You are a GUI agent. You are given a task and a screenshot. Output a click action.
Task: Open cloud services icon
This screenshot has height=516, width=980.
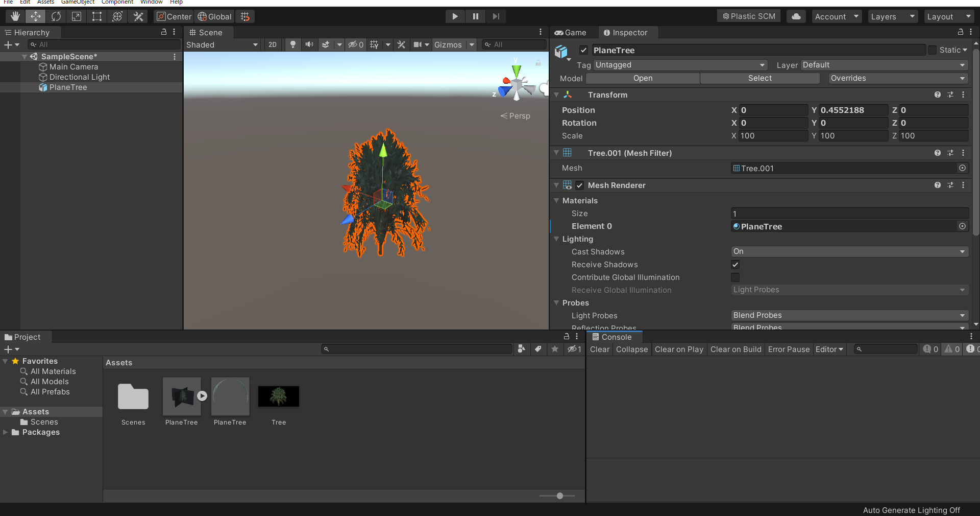[796, 16]
